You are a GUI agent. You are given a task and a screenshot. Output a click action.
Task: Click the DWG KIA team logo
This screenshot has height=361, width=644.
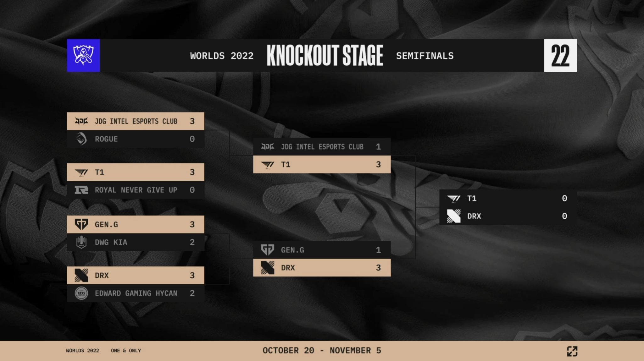click(x=81, y=242)
